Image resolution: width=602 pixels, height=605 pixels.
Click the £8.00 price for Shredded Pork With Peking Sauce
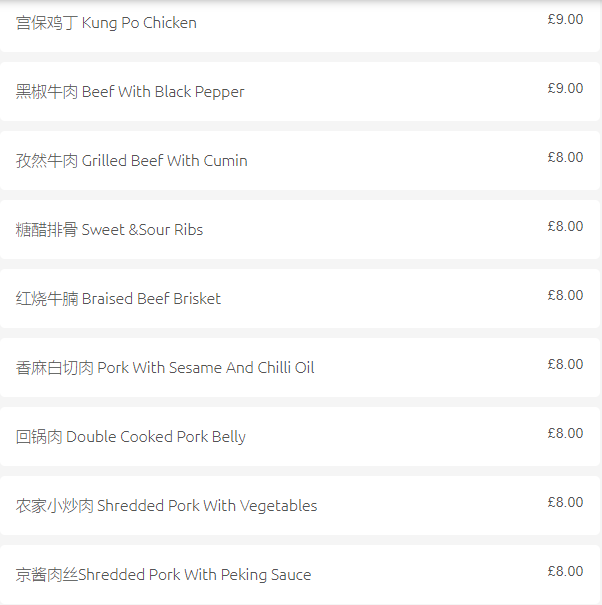tap(565, 571)
